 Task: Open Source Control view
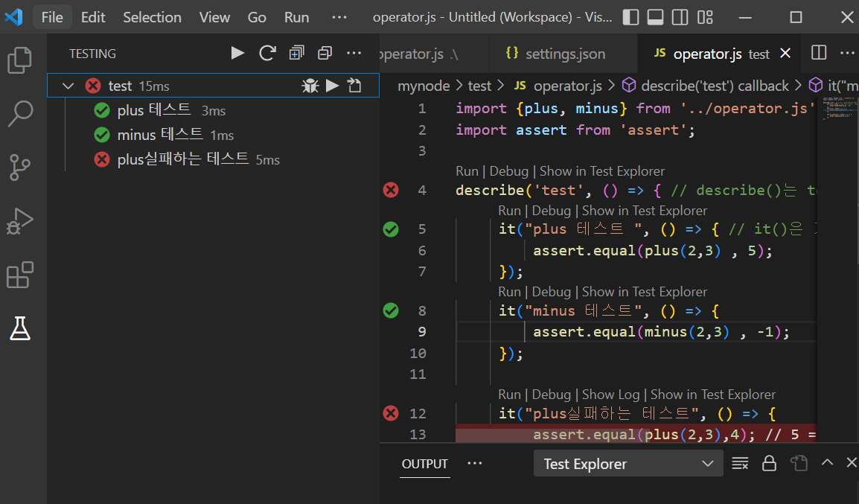[x=20, y=168]
